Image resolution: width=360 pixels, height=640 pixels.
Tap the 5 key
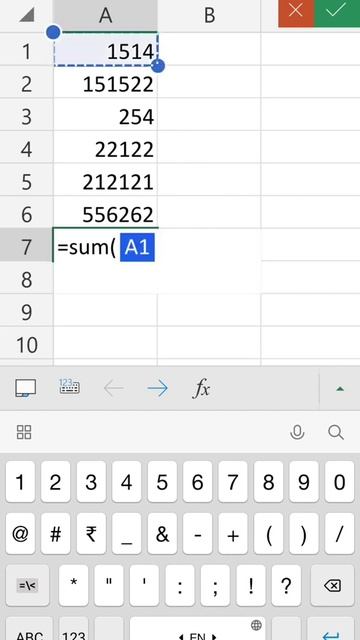[162, 482]
